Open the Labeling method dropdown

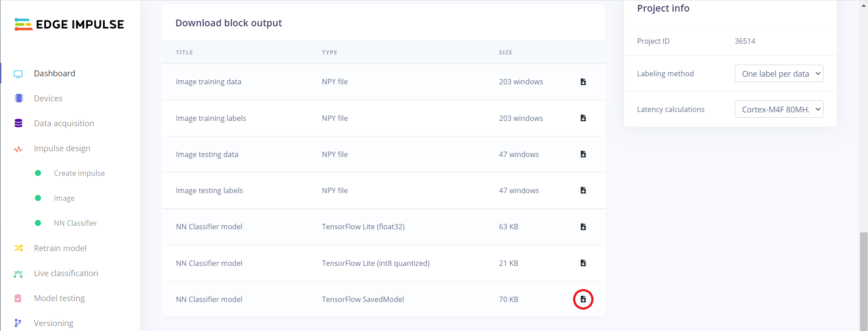click(778, 74)
